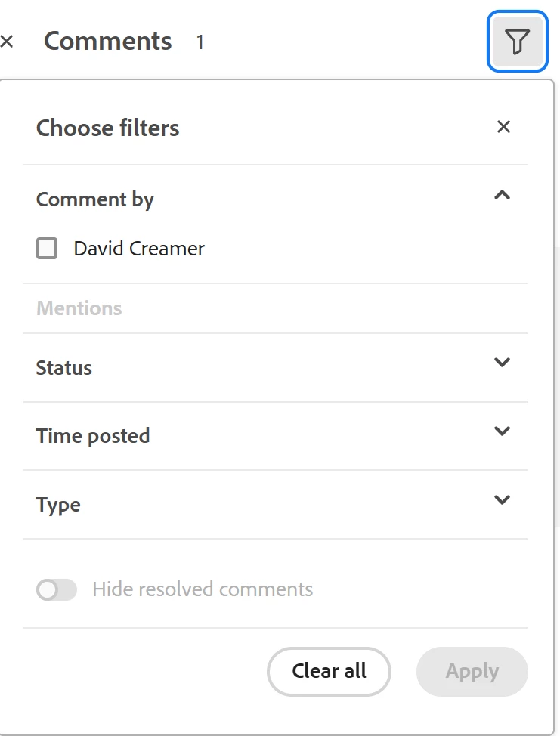Click the Clear all button

(x=329, y=671)
